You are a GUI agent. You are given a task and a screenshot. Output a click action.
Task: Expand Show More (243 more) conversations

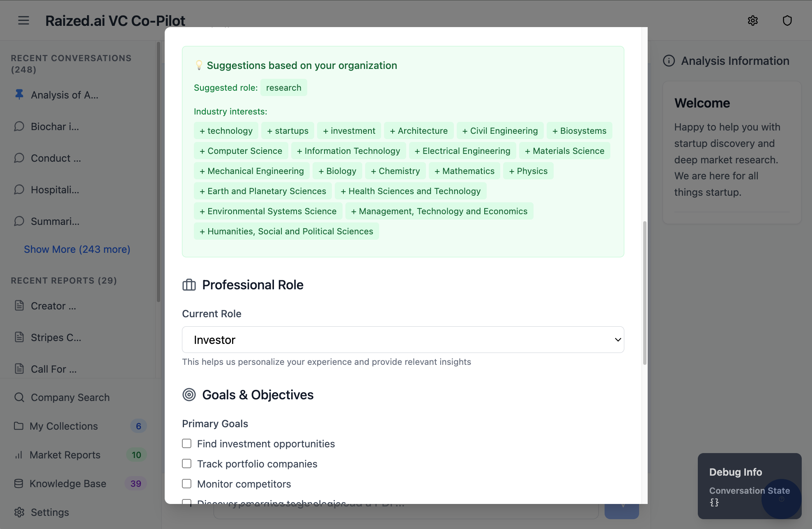pyautogui.click(x=77, y=249)
